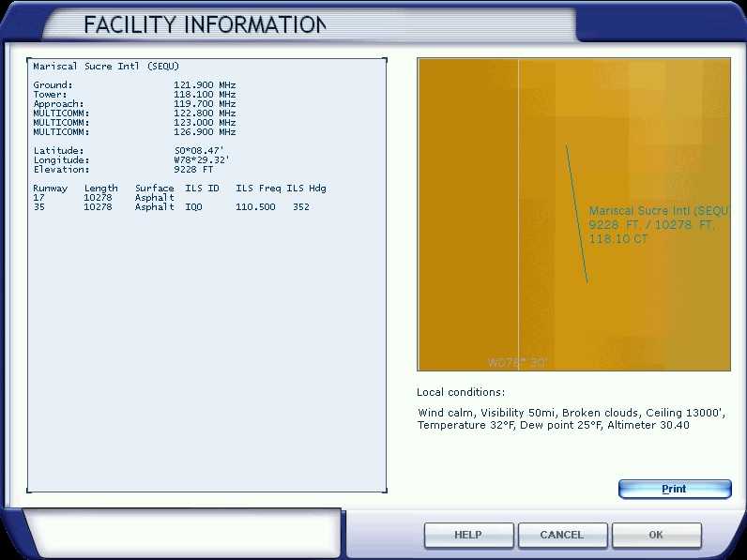Select runway 35 row entry
The image size is (747, 560).
172,207
